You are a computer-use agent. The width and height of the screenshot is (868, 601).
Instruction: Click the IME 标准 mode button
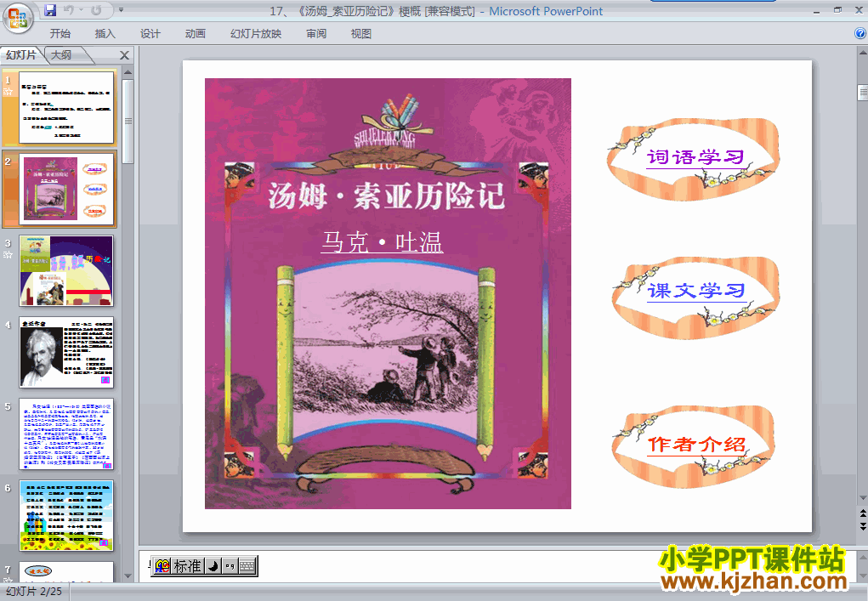(x=188, y=566)
